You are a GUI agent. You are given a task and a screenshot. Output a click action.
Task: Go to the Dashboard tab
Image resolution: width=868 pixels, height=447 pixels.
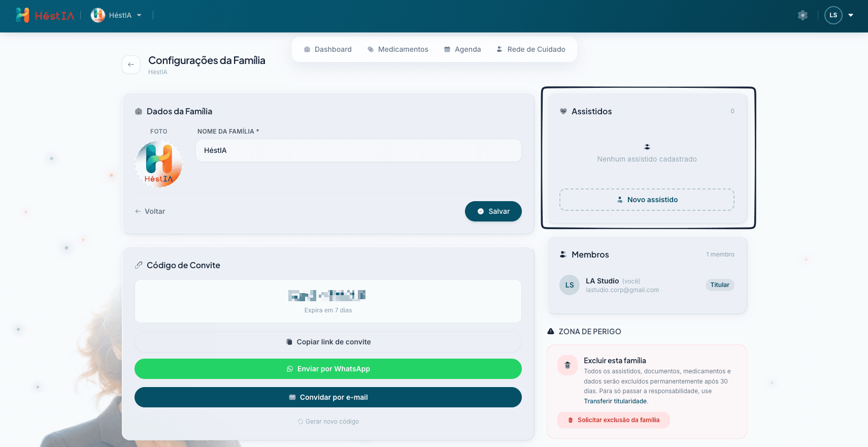coord(328,49)
